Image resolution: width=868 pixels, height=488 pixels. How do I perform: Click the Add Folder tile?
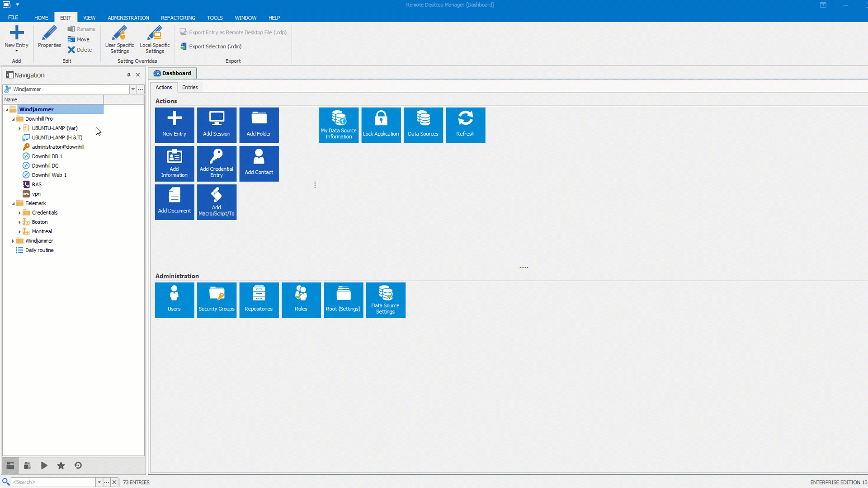click(259, 125)
